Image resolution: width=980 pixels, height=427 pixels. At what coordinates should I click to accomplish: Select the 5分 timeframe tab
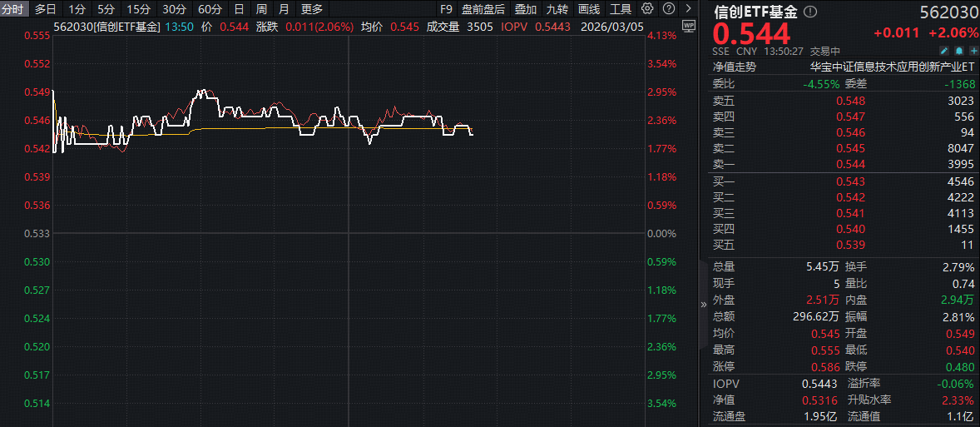[x=106, y=9]
